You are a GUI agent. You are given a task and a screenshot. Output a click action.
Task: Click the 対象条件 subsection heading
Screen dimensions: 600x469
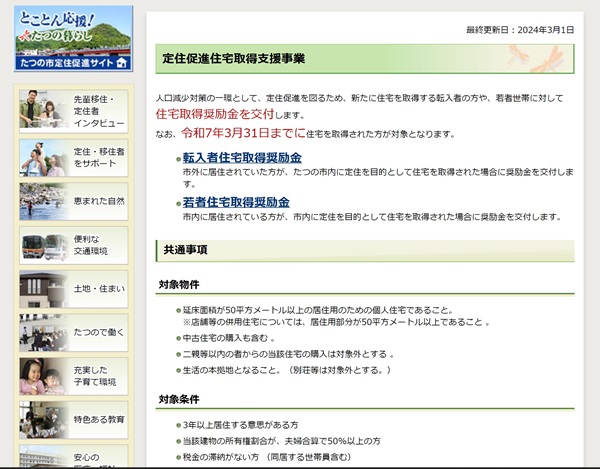click(181, 400)
